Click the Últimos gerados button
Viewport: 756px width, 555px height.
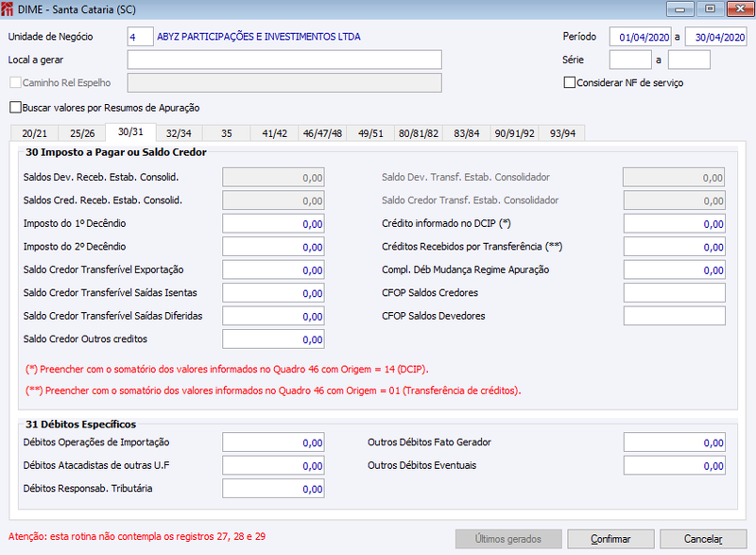pyautogui.click(x=508, y=539)
